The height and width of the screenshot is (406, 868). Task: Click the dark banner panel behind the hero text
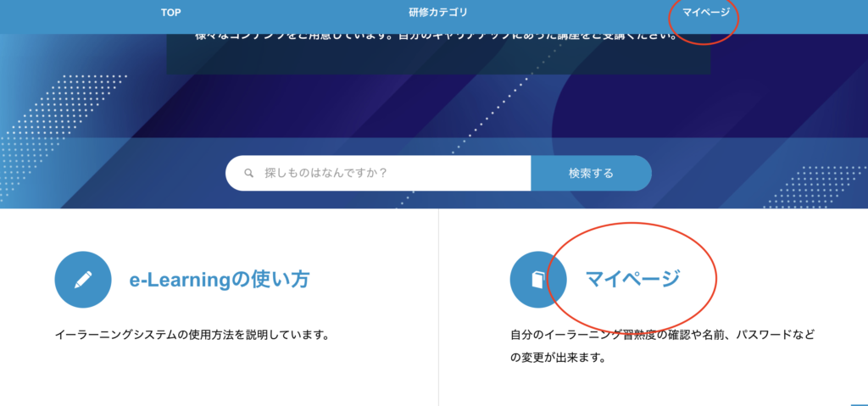(x=437, y=61)
